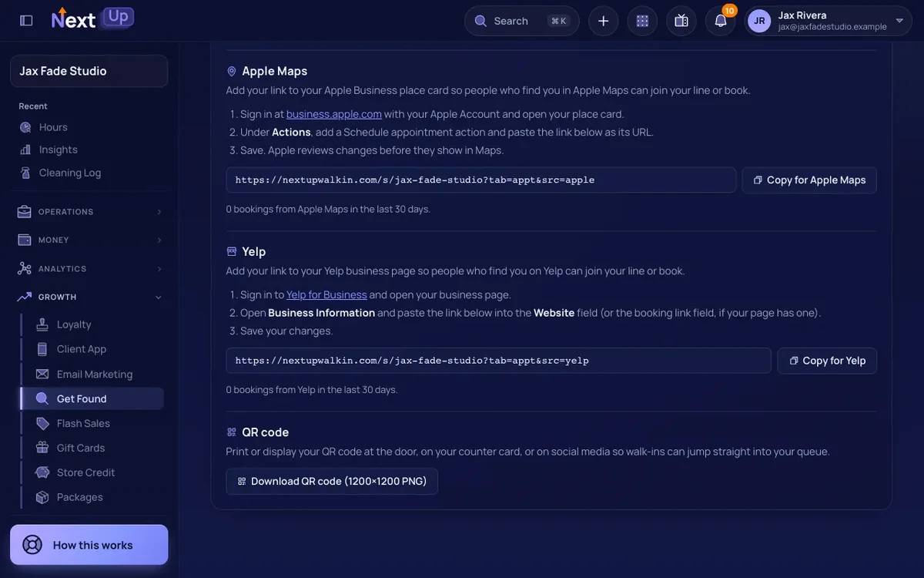The width and height of the screenshot is (924, 578).
Task: Click the JR user avatar
Action: pos(759,21)
